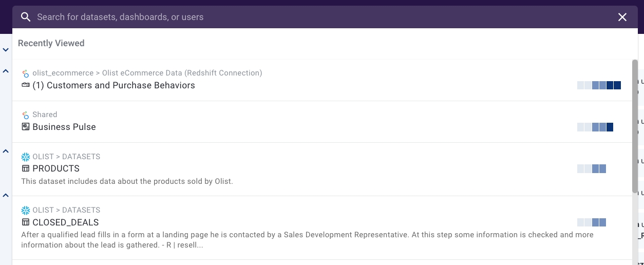Click the table icon next to PRODUCTS
Viewport: 644px width, 265px height.
(x=26, y=168)
